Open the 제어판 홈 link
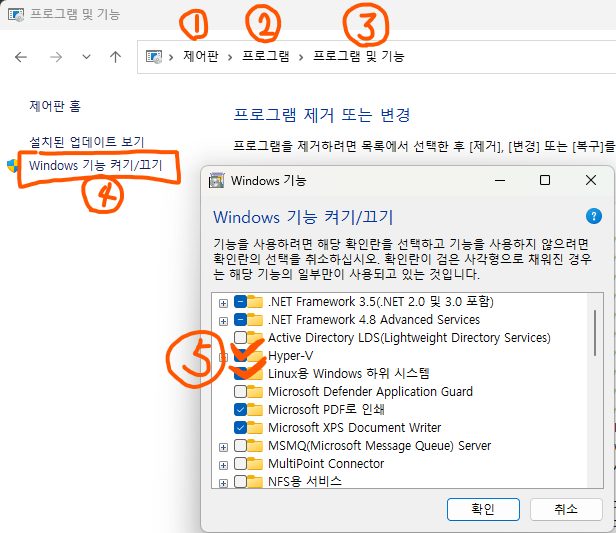This screenshot has width=616, height=533. click(x=55, y=106)
